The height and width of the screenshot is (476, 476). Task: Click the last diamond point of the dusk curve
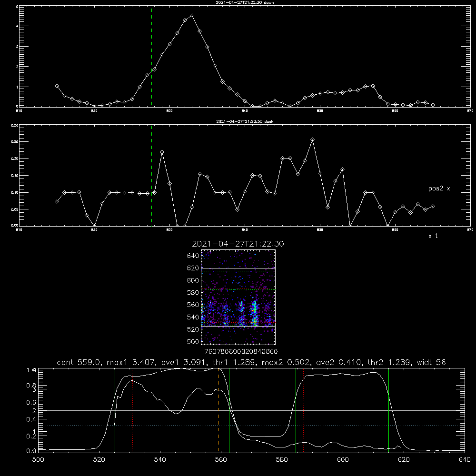(433, 207)
